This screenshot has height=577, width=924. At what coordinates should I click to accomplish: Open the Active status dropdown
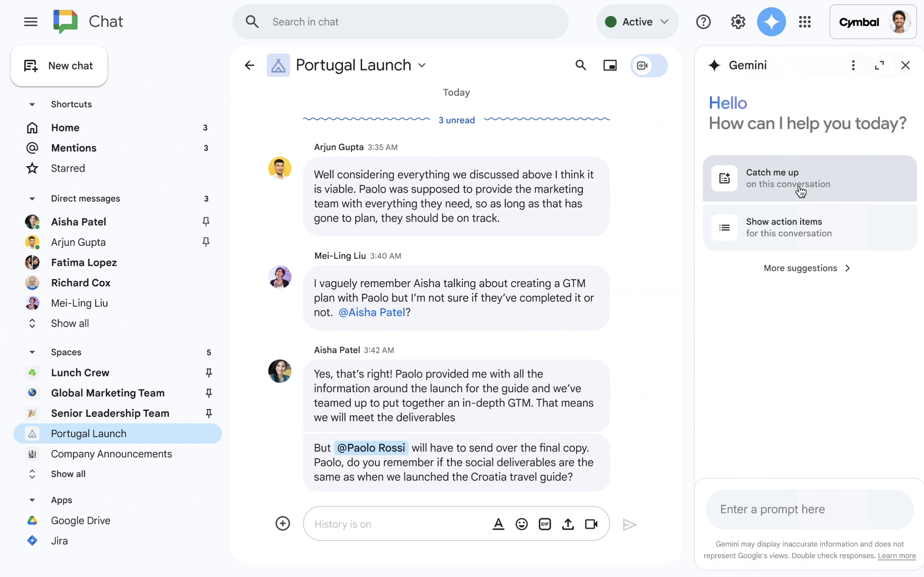coord(637,22)
